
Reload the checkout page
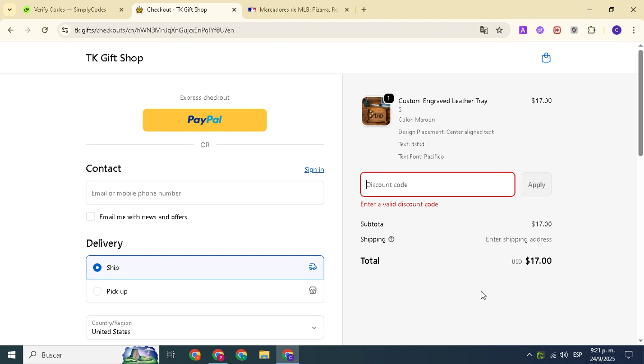pos(45,30)
